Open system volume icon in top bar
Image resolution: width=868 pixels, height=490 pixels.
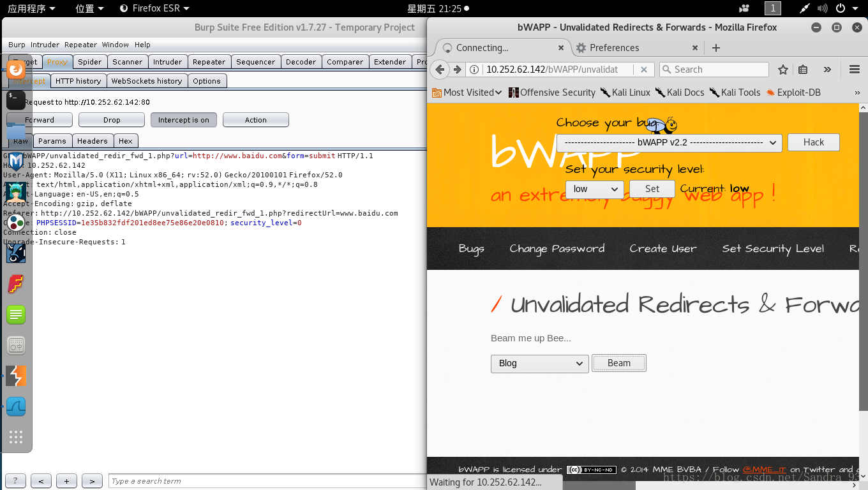tap(823, 8)
